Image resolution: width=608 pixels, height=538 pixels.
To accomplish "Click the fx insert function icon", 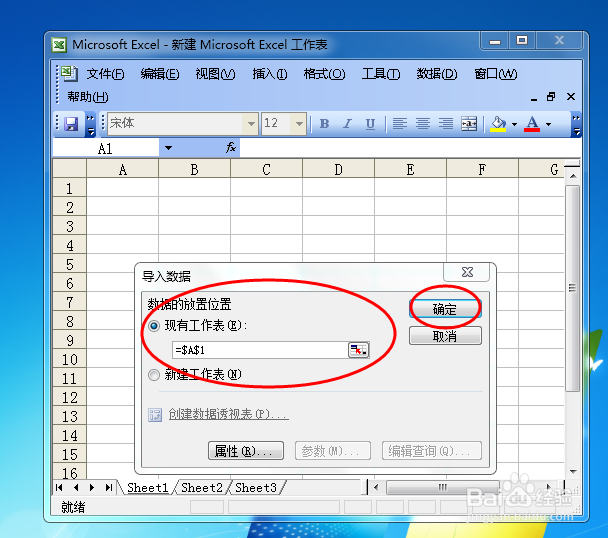I will pos(231,147).
